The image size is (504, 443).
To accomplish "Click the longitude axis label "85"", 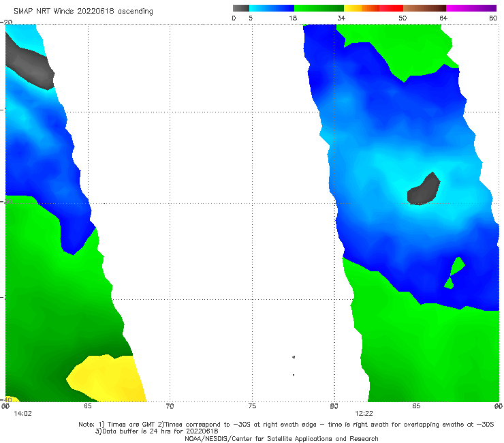I will pyautogui.click(x=416, y=406).
